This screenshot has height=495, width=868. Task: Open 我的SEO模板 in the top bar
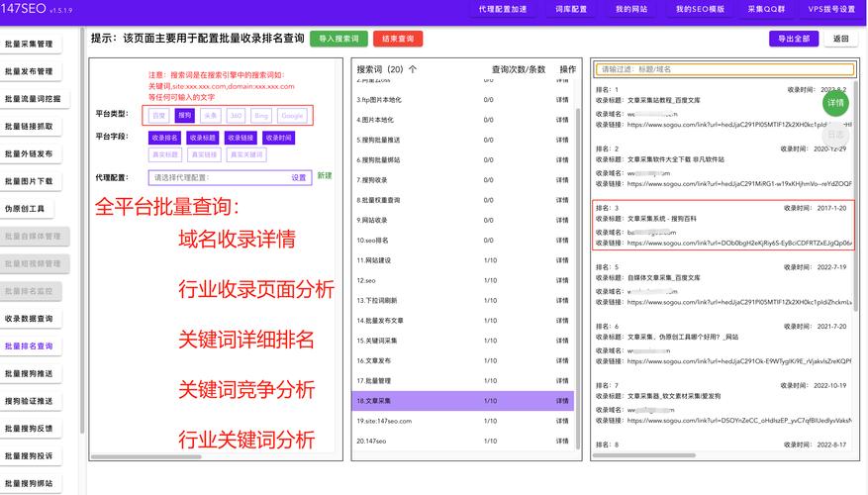click(700, 9)
